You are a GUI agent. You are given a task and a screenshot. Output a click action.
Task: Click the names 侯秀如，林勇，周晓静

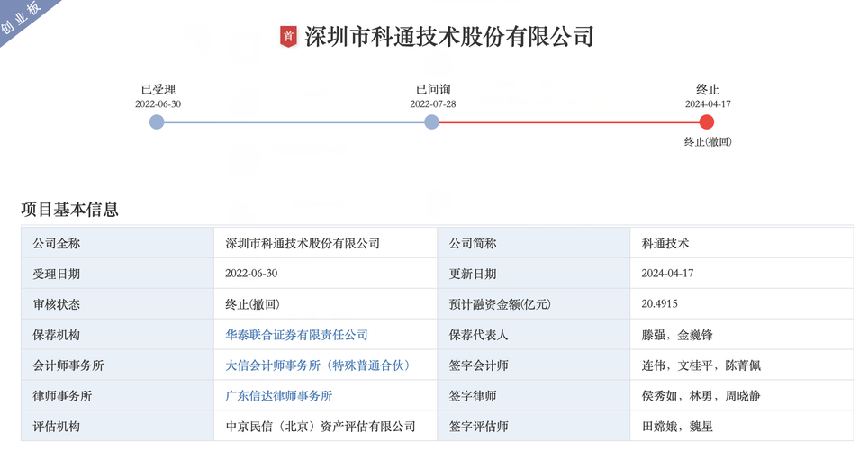click(701, 396)
